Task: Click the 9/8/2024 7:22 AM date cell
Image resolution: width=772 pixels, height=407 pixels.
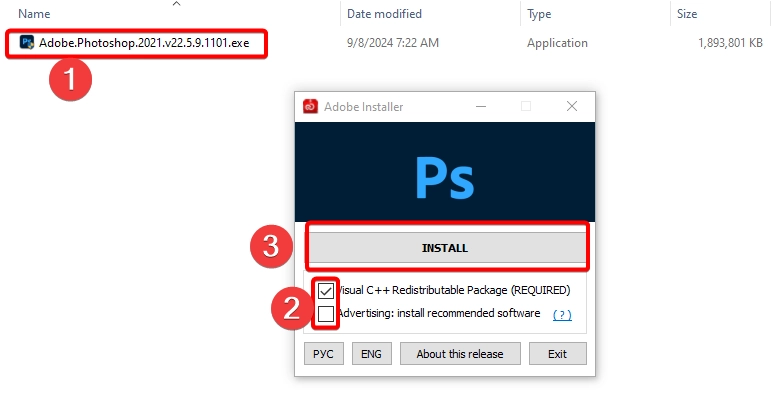Action: (x=392, y=43)
